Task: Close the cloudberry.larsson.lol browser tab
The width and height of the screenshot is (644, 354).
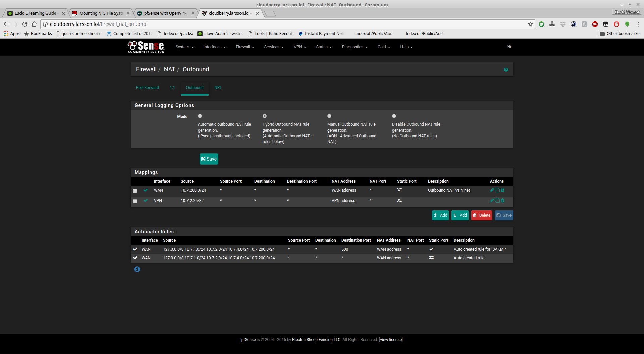Action: click(258, 13)
